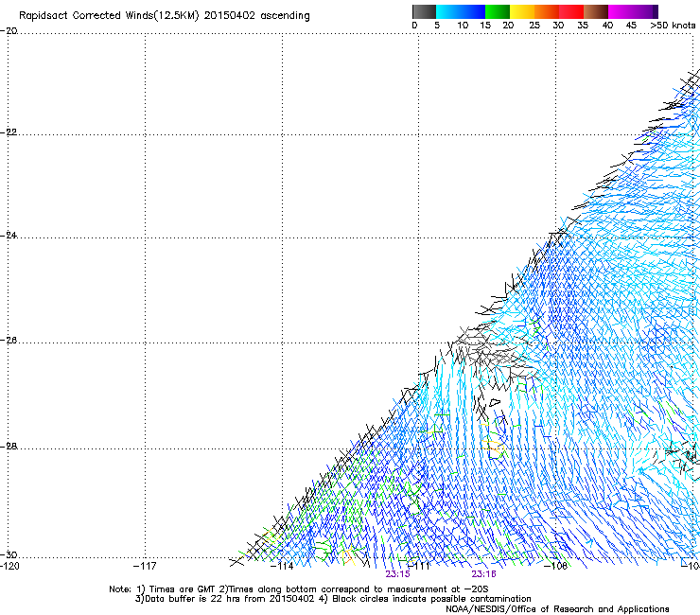The image size is (700, 615).
Task: Click the gray 0-5 knots color swatch
Action: (x=424, y=11)
